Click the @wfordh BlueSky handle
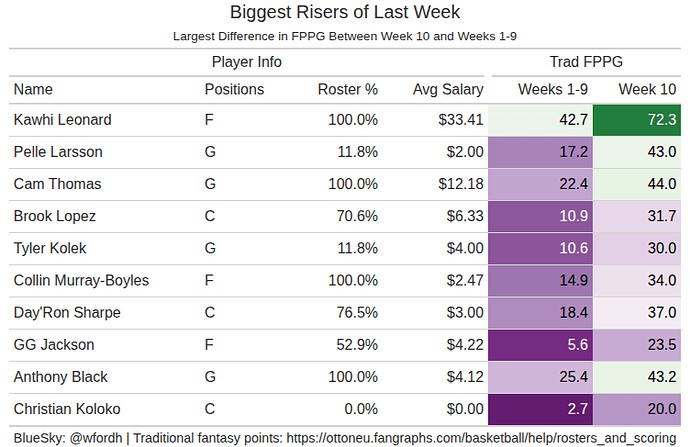 click(x=94, y=436)
